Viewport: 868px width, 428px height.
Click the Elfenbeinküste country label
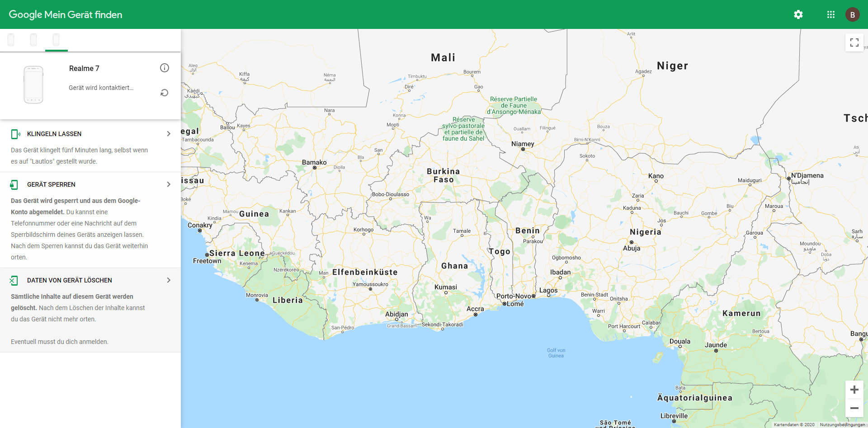[x=365, y=272]
